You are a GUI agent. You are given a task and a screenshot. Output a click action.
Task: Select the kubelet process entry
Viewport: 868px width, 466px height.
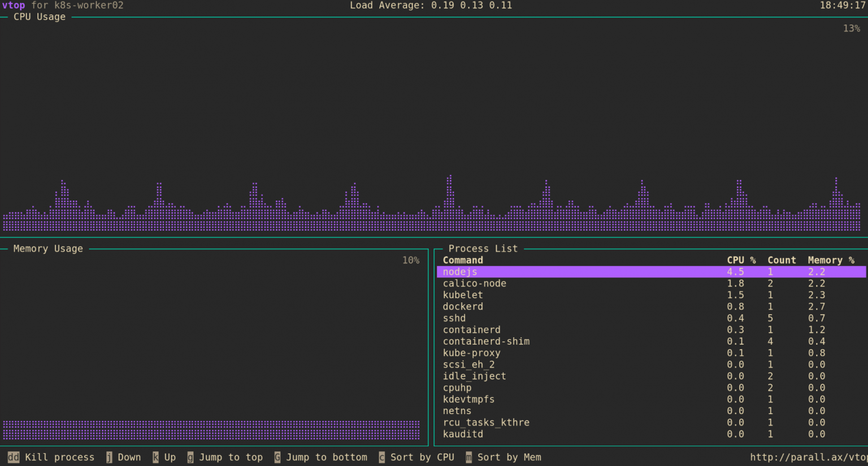coord(463,295)
